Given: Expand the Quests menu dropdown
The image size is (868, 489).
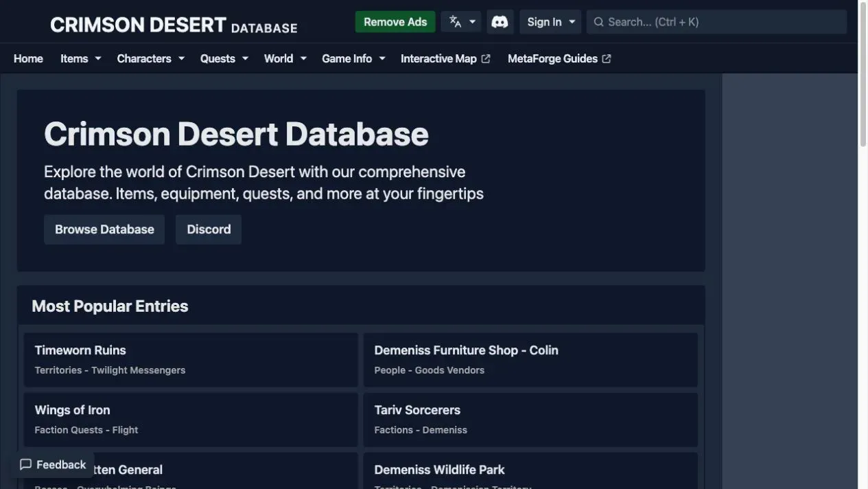Looking at the screenshot, I should pyautogui.click(x=224, y=59).
